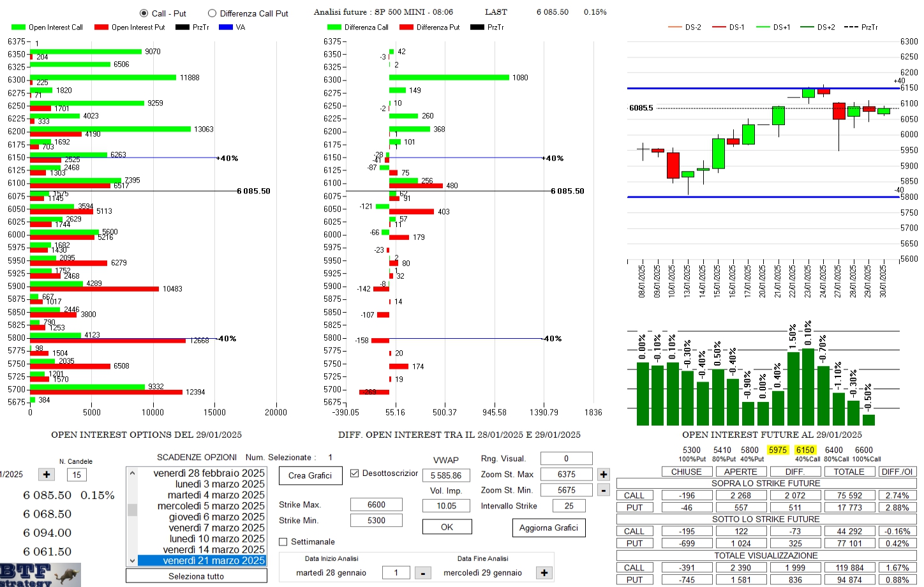Click the Zoom St. Min field 5675

(566, 490)
